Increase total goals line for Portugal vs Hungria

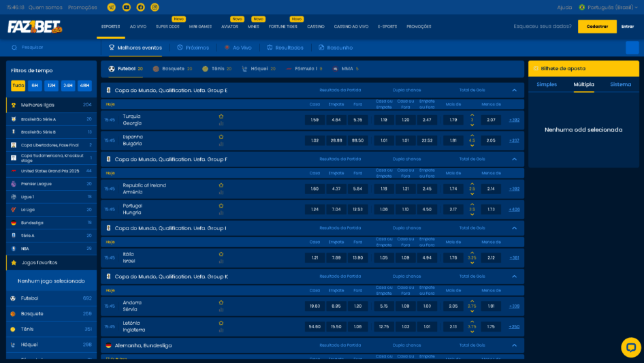click(x=472, y=204)
